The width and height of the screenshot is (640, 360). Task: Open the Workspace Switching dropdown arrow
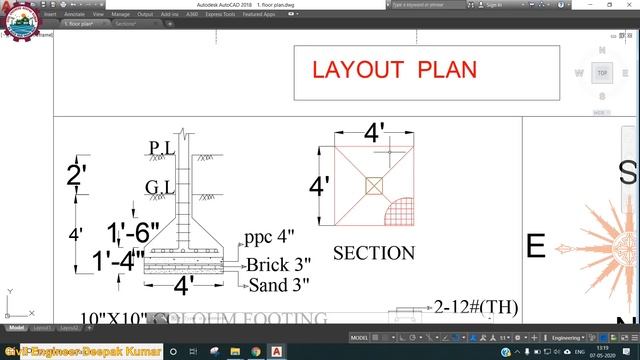coord(526,338)
